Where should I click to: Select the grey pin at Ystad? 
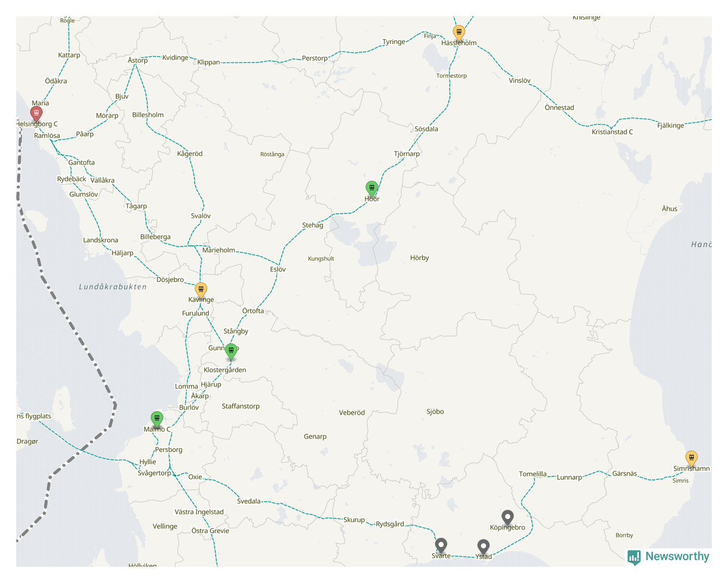pyautogui.click(x=484, y=547)
